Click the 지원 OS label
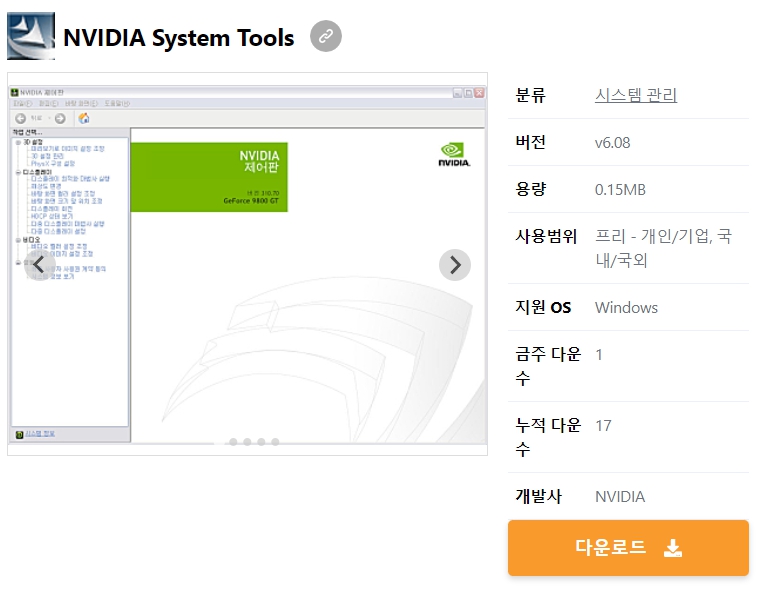 point(543,307)
